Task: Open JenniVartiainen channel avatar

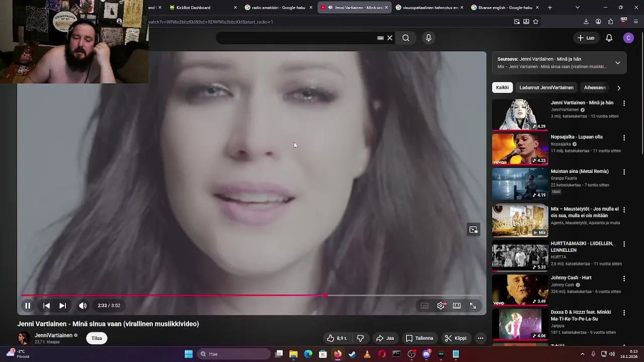Action: pyautogui.click(x=23, y=338)
